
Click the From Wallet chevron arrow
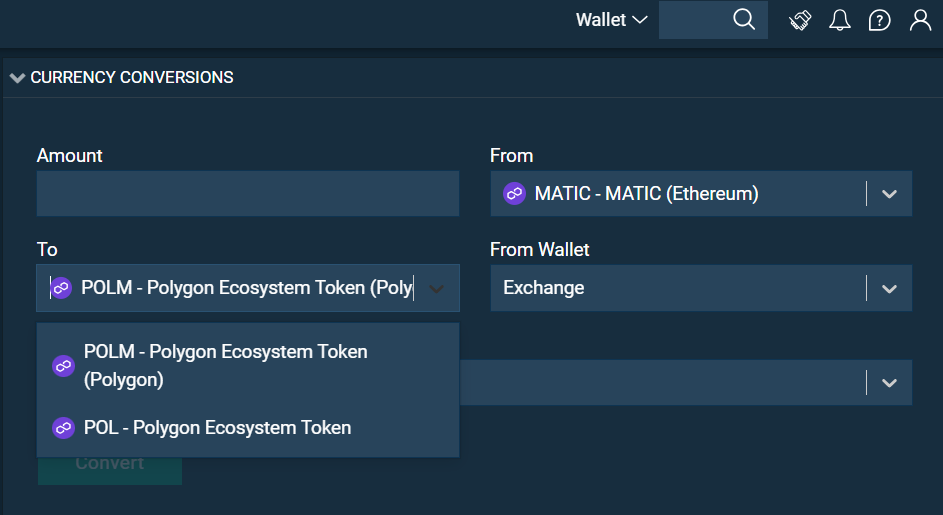coord(889,289)
